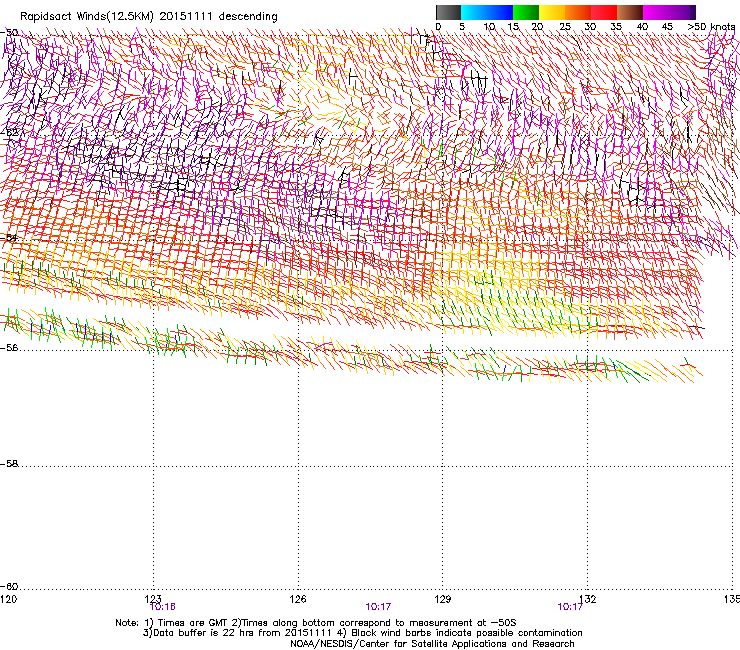740x650 pixels.
Task: Click the 10:17 time stamp near longitude 132
Action: (x=570, y=607)
